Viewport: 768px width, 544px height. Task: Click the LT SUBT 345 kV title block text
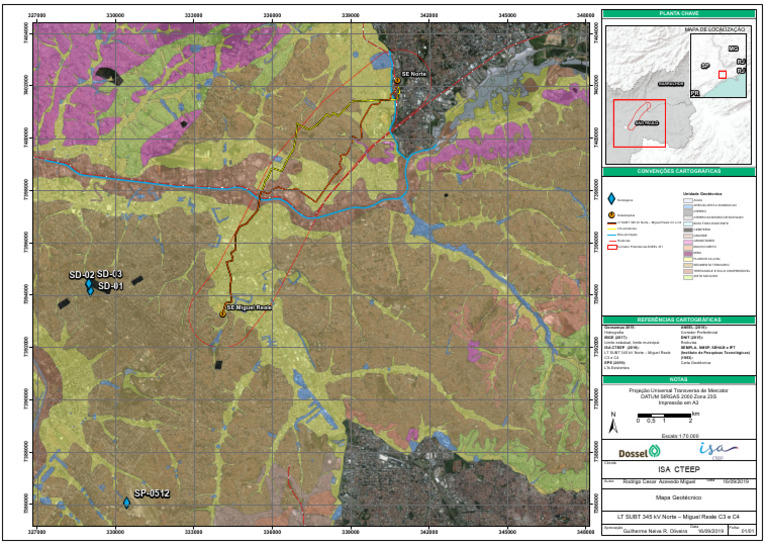679,517
